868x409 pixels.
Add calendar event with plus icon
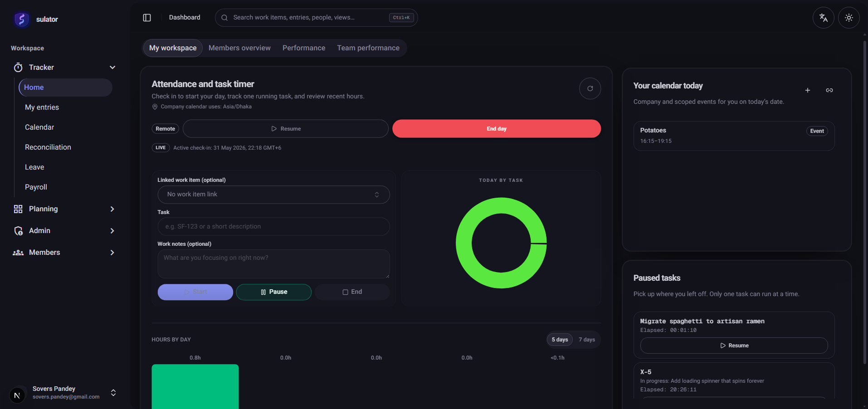(808, 90)
